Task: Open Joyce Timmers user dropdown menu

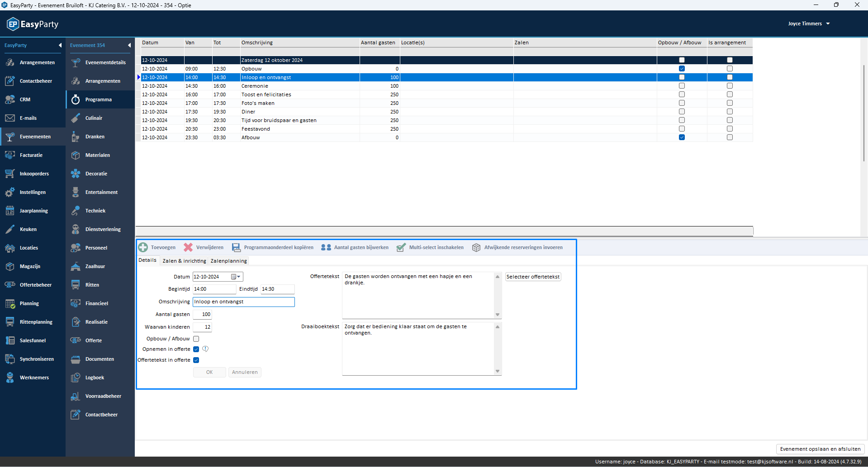Action: click(x=809, y=24)
